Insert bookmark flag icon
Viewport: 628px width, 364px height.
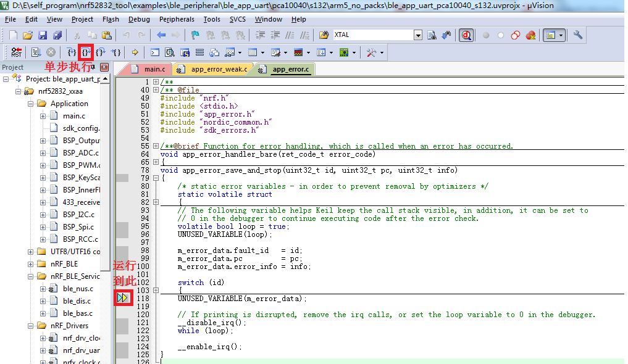(x=195, y=35)
